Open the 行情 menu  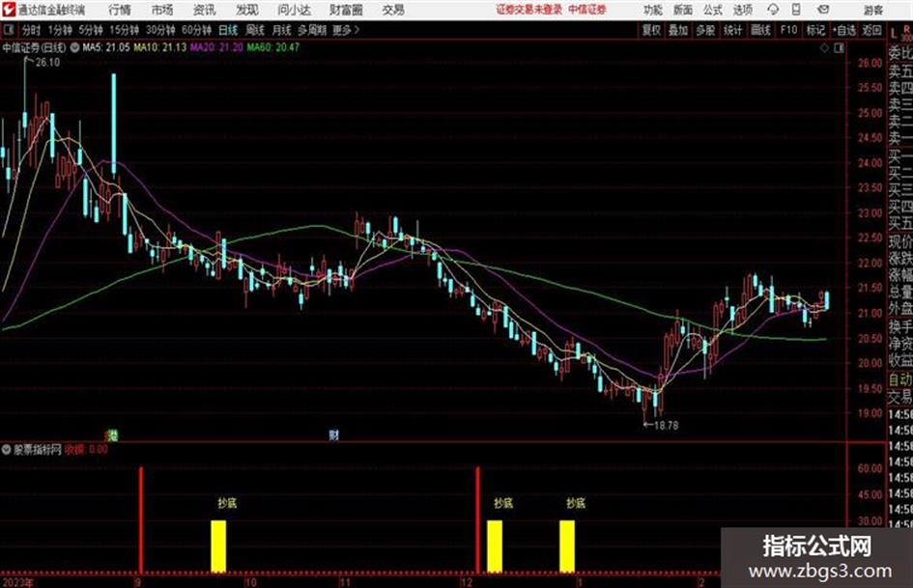120,10
